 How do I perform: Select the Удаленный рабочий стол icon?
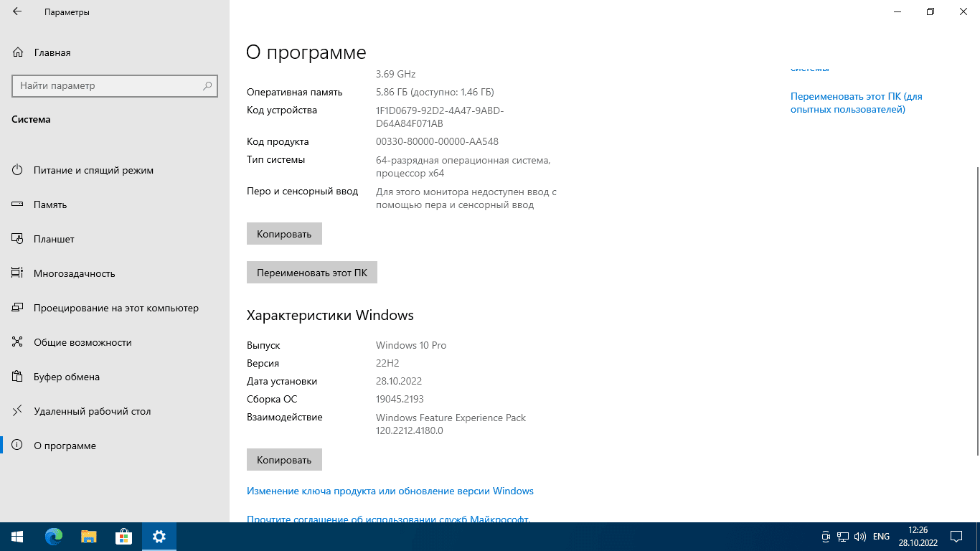[x=18, y=411]
